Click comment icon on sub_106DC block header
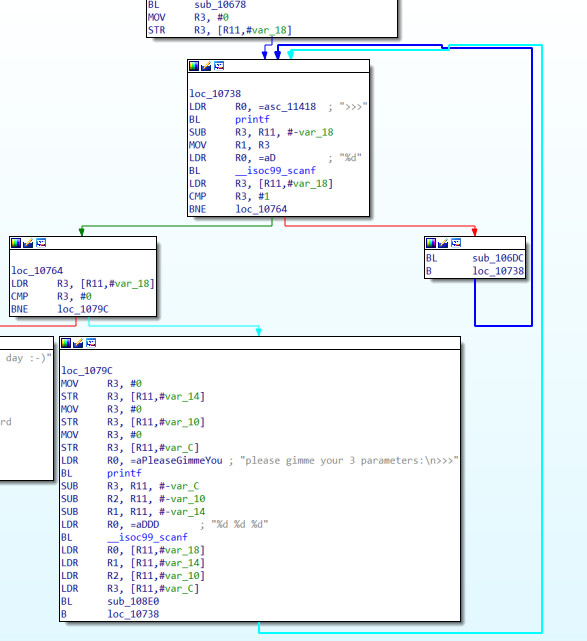 tap(456, 243)
